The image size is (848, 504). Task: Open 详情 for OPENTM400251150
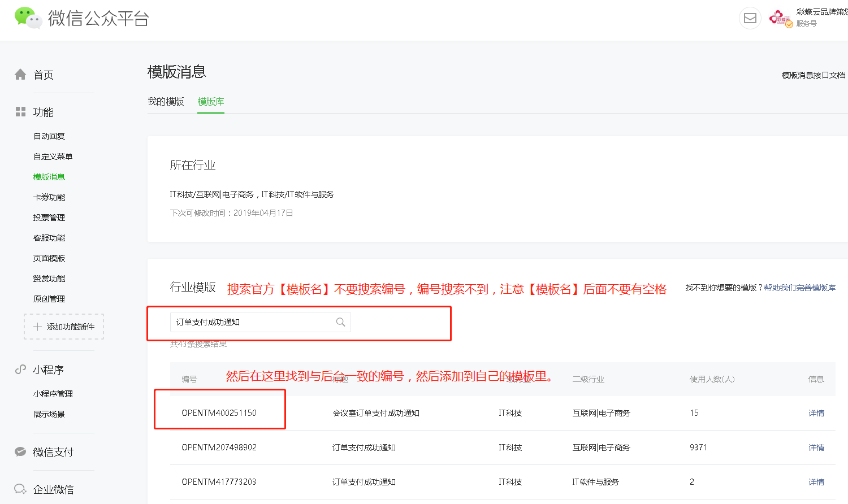tap(816, 413)
